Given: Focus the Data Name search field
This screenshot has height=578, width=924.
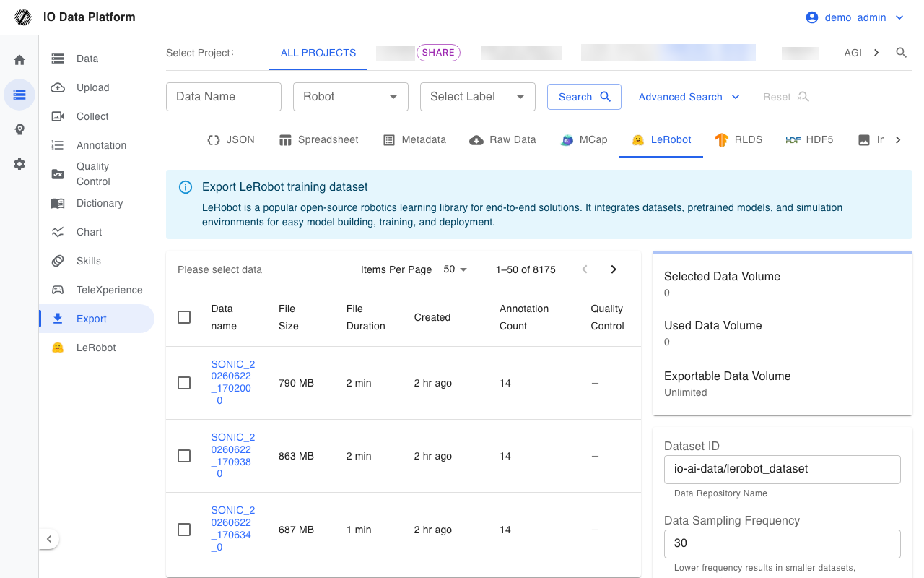Looking at the screenshot, I should coord(224,97).
